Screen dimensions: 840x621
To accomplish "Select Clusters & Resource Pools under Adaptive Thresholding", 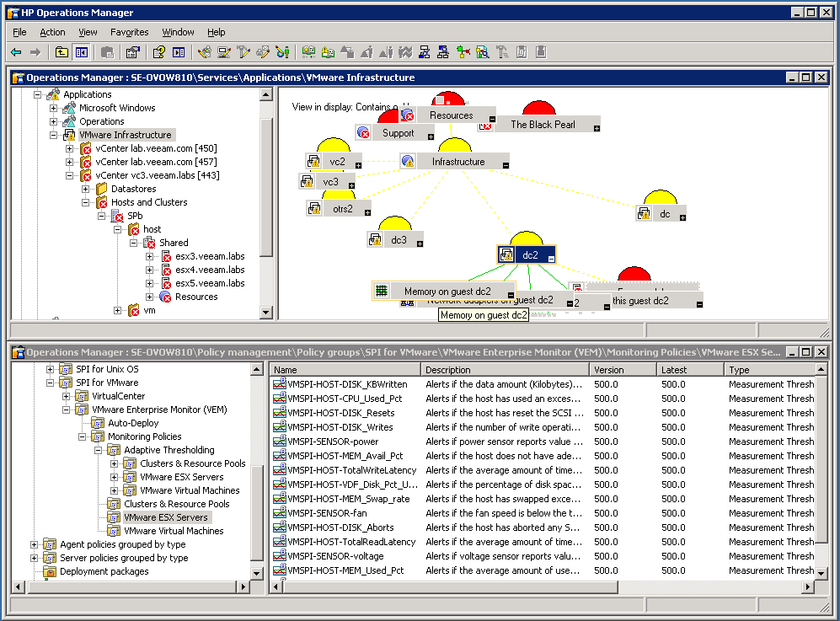I will (x=192, y=463).
